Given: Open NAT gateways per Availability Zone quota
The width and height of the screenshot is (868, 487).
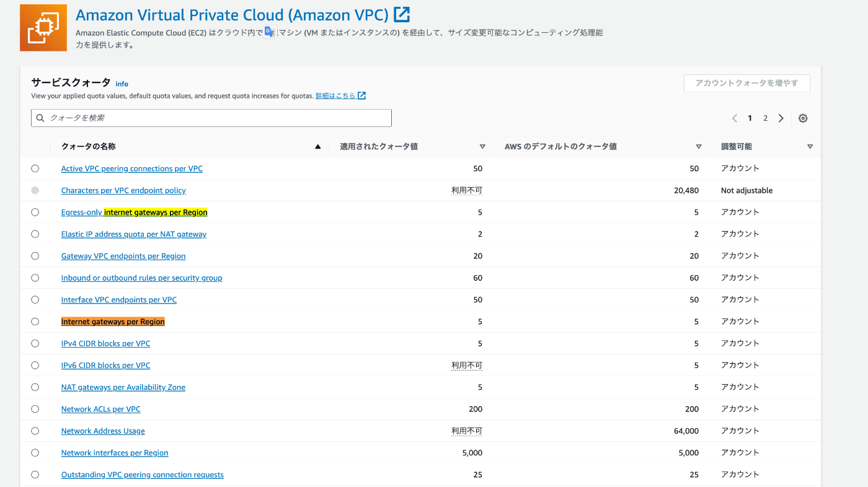Looking at the screenshot, I should [x=123, y=387].
